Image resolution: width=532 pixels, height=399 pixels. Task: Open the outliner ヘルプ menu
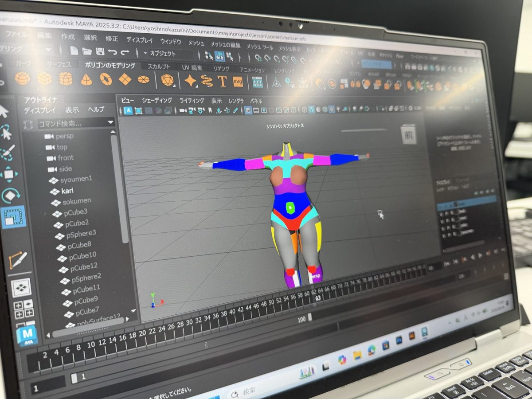click(96, 110)
